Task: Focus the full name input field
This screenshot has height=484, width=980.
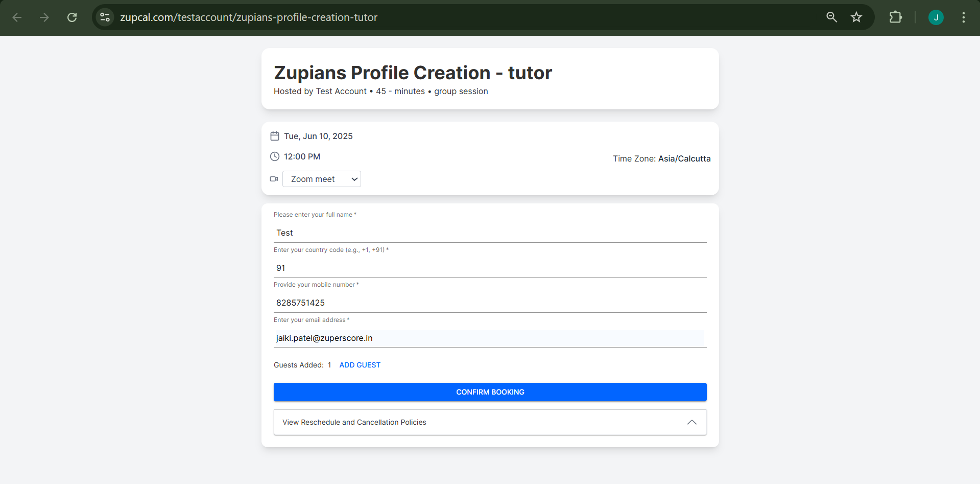Action: coord(490,233)
